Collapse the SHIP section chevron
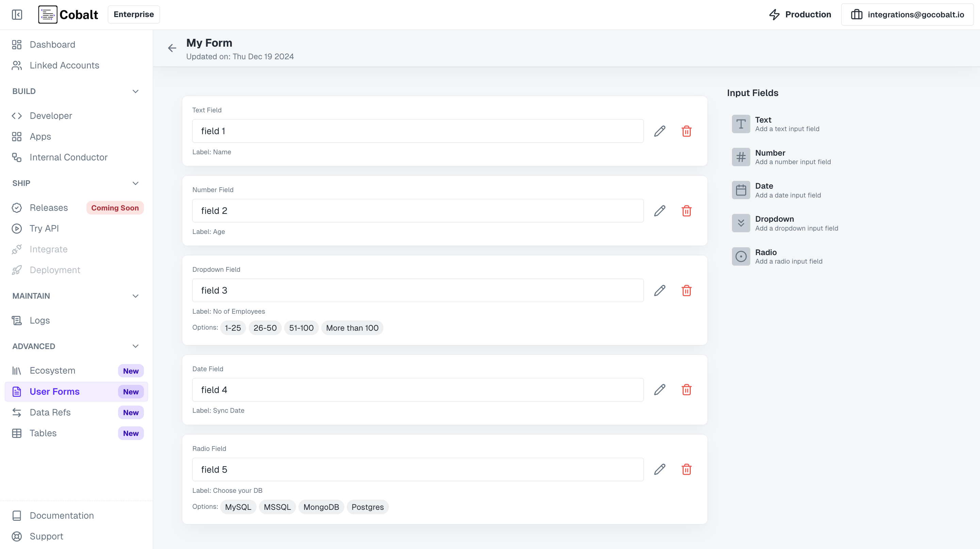Image resolution: width=980 pixels, height=549 pixels. pos(135,183)
